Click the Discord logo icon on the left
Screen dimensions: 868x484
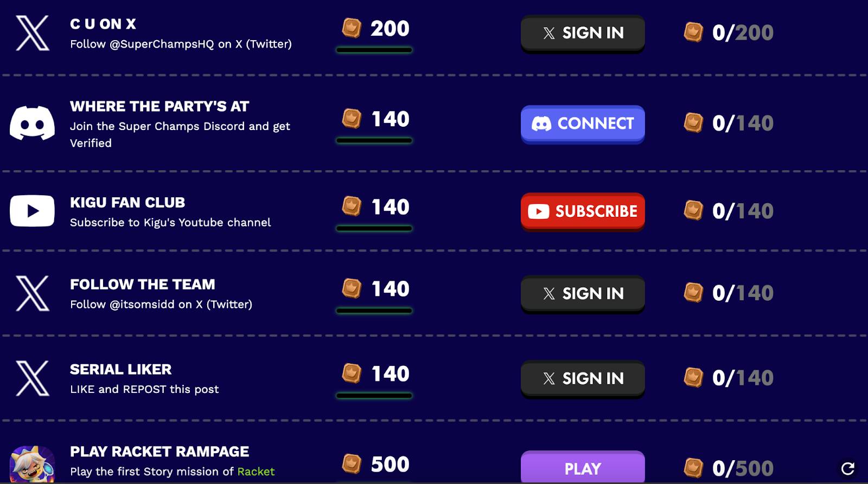32,123
